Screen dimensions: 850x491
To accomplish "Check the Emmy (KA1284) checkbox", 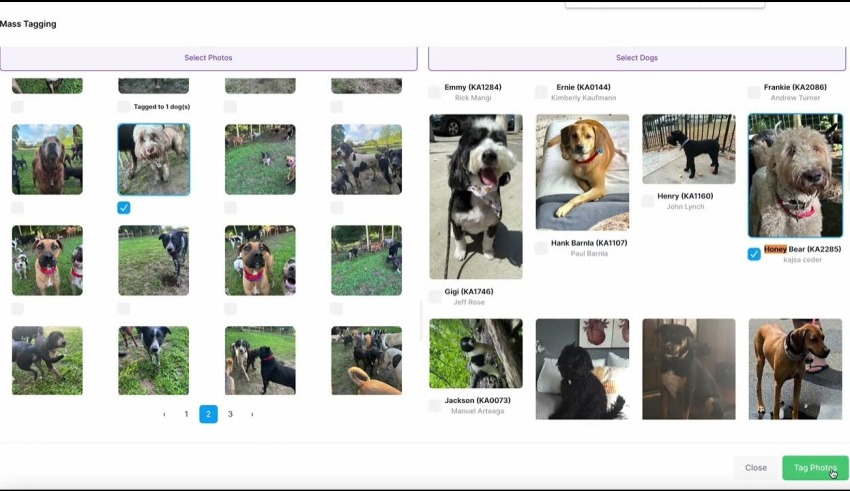I will pos(435,92).
